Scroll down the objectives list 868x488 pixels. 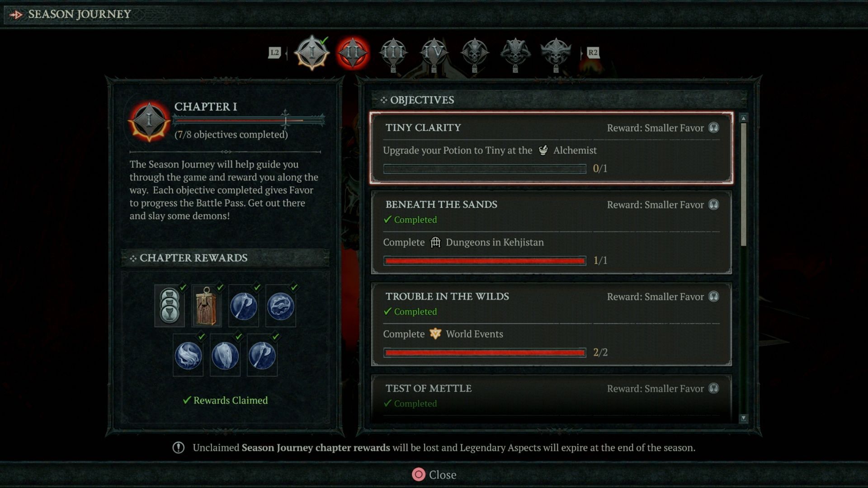coord(742,417)
